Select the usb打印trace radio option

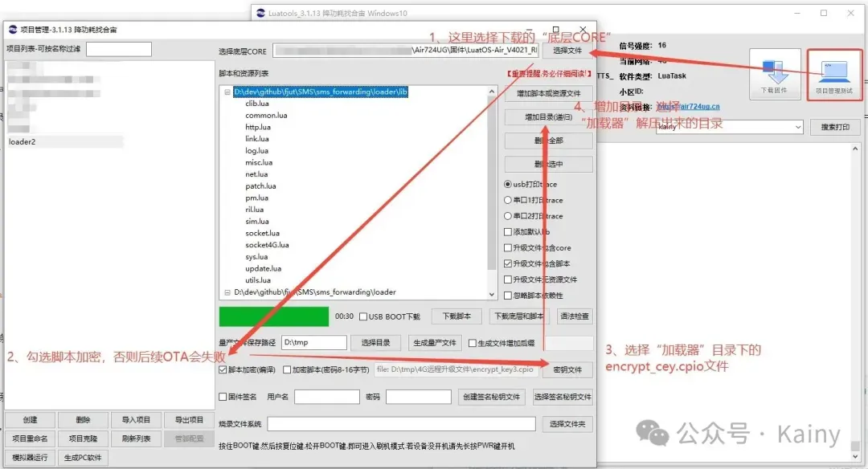[508, 184]
